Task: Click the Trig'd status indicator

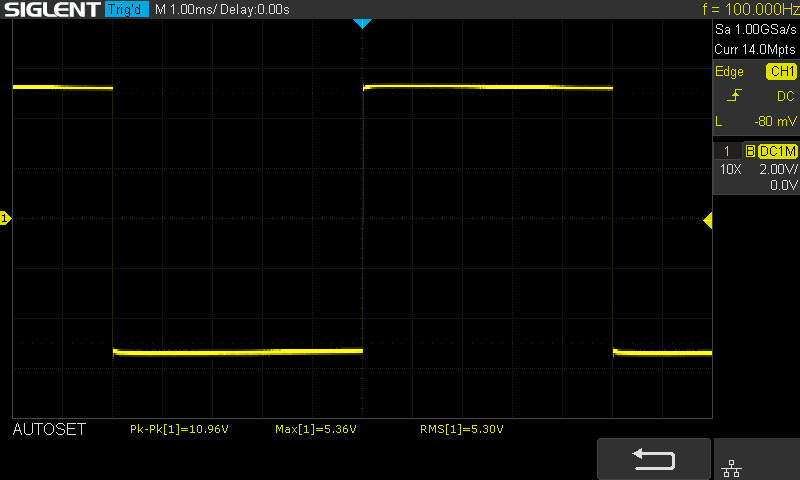Action: (x=127, y=9)
